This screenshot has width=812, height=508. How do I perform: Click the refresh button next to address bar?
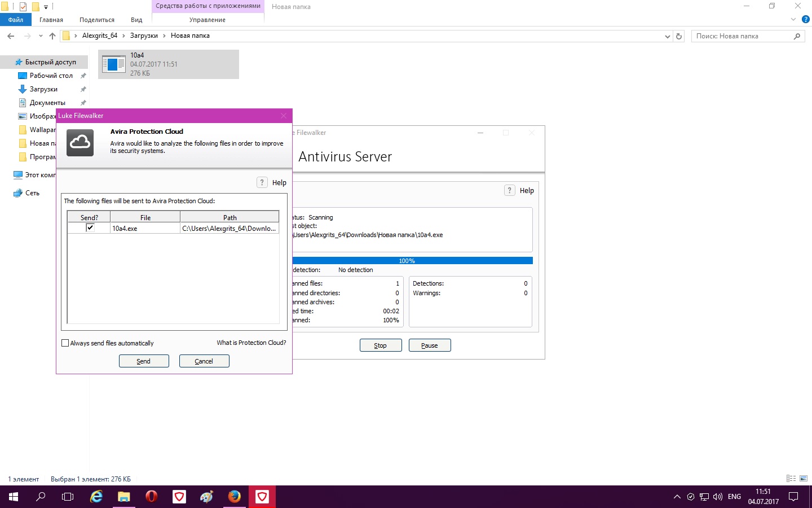pyautogui.click(x=679, y=36)
